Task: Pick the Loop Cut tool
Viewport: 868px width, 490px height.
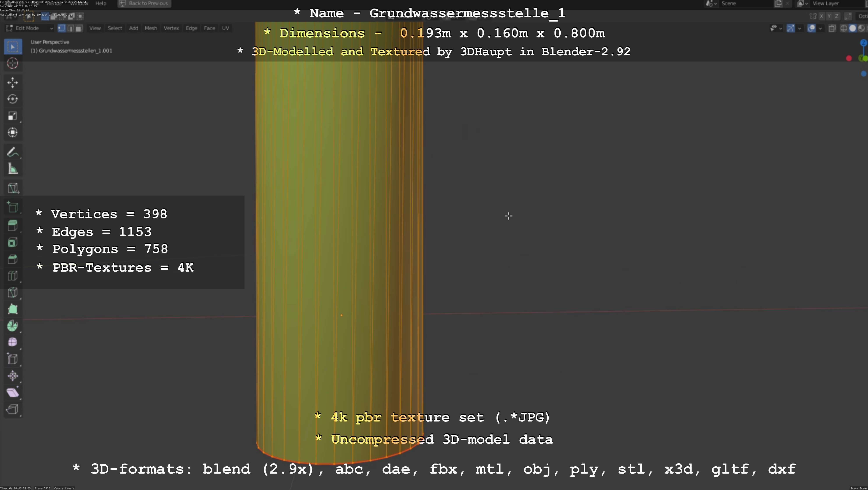Action: point(12,276)
